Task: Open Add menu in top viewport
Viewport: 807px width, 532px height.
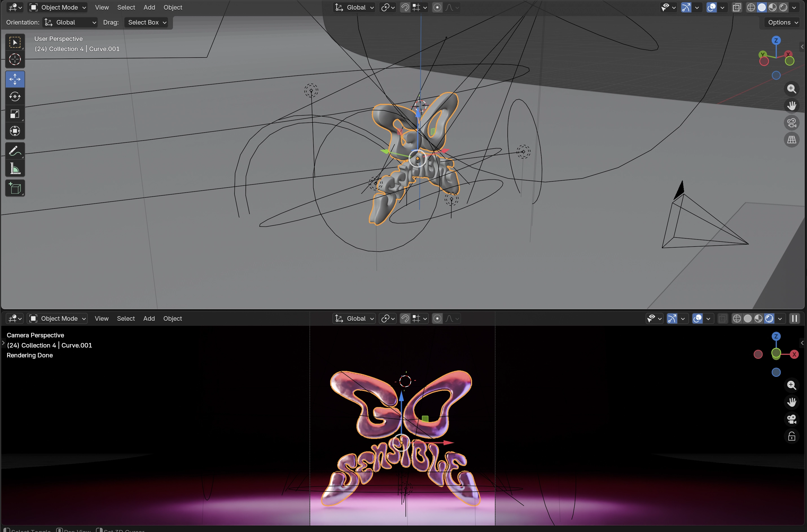Action: click(149, 7)
